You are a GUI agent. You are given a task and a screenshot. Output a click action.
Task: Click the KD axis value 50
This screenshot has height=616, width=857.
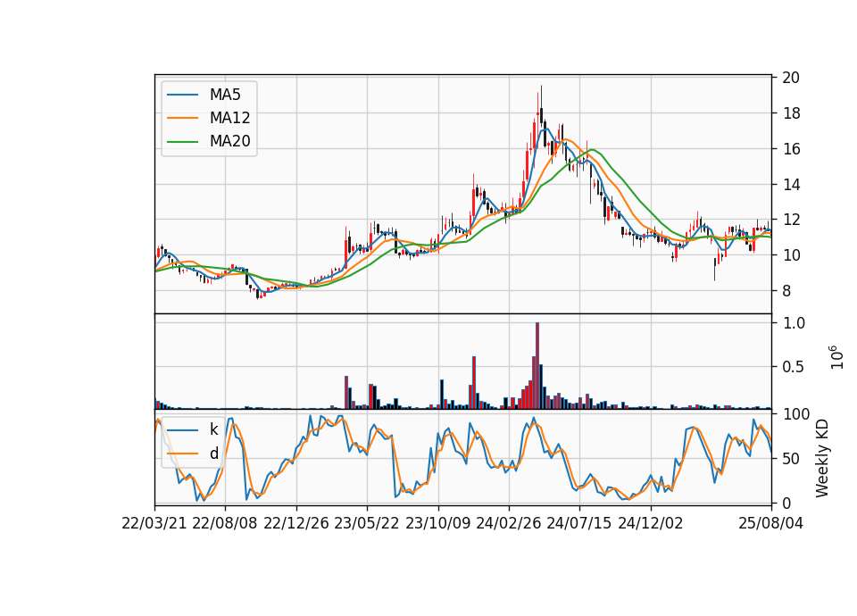click(x=790, y=459)
